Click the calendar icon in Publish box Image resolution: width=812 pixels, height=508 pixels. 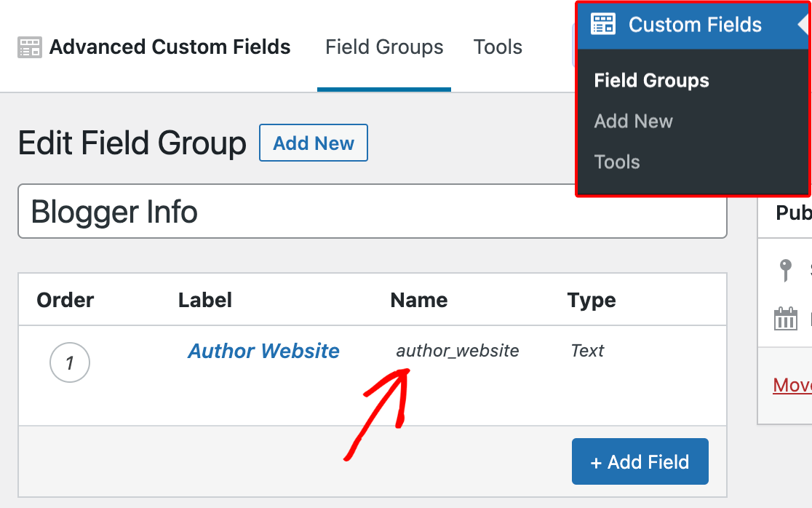click(x=786, y=319)
